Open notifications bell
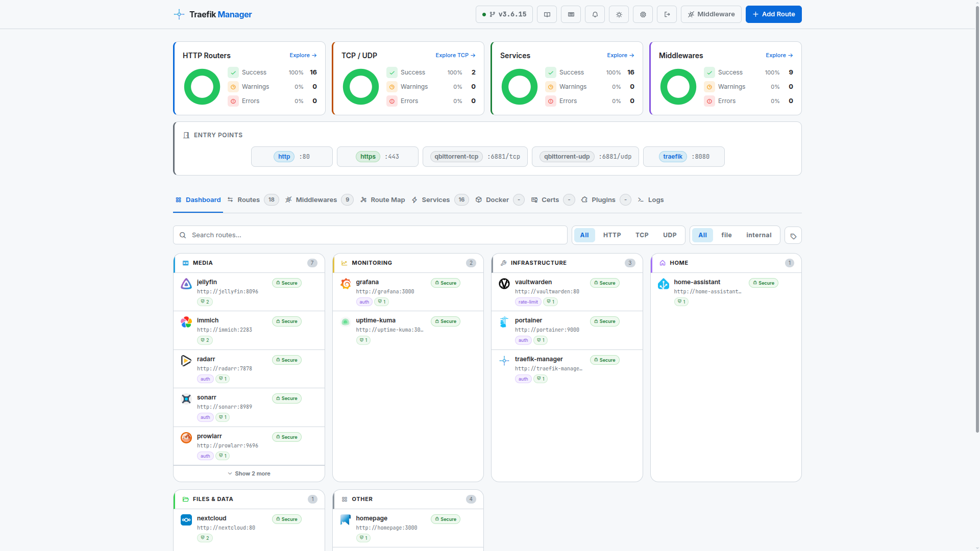This screenshot has width=980, height=551. coord(595,14)
